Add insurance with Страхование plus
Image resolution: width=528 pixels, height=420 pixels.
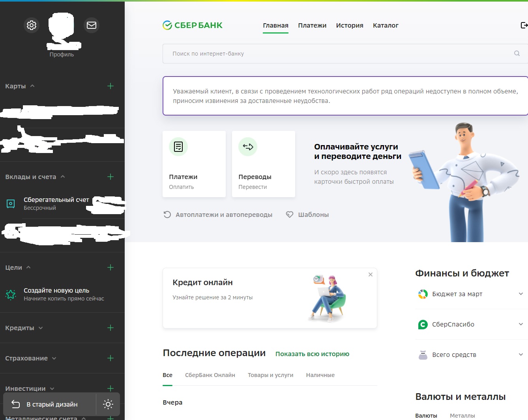click(110, 358)
